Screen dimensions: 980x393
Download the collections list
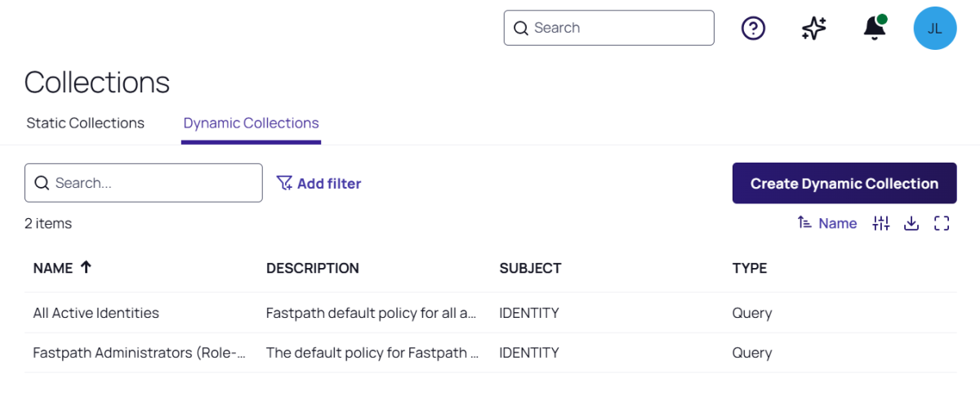[x=911, y=223]
